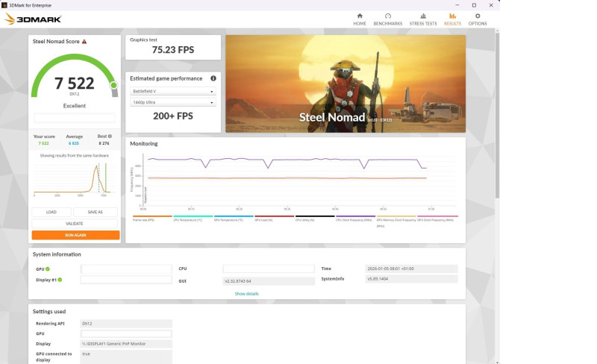Switch to the Results tab
The image size is (597, 364).
click(452, 19)
